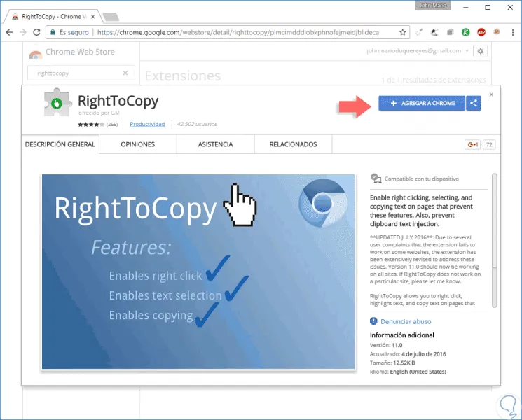Go back with the browser back arrow
The width and height of the screenshot is (522, 420).
click(9, 32)
